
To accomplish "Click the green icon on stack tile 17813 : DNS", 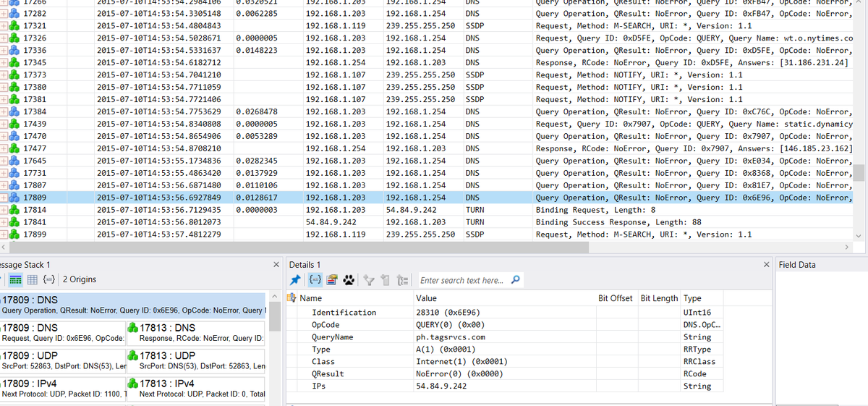I will pyautogui.click(x=132, y=327).
